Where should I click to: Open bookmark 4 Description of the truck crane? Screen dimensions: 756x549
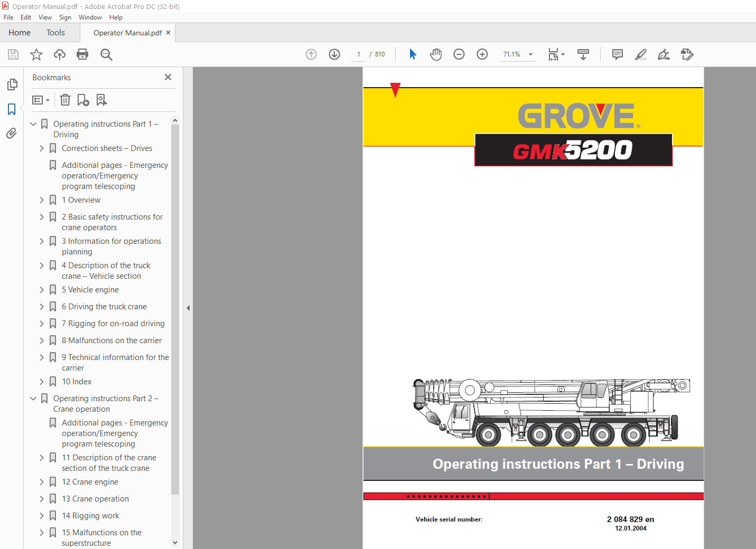(106, 271)
